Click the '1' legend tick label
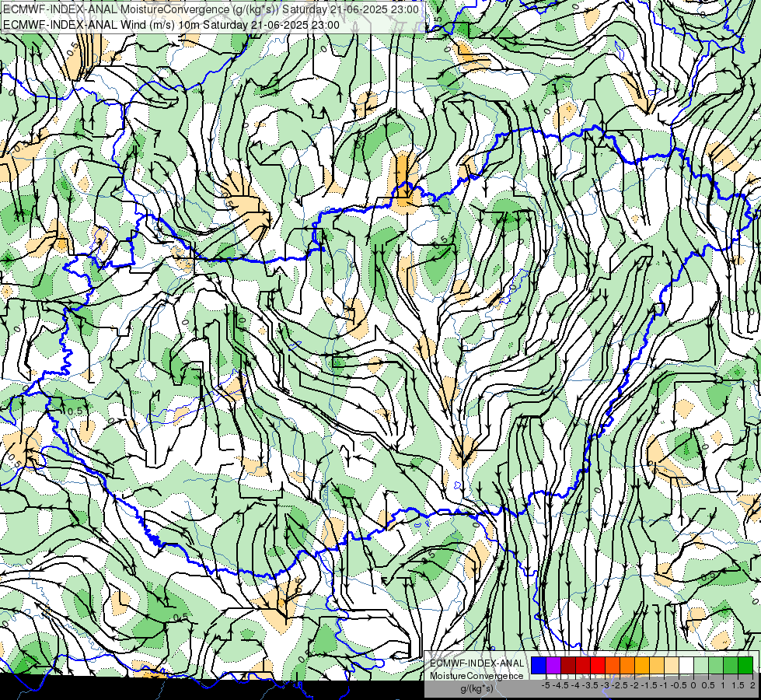 coord(723,685)
